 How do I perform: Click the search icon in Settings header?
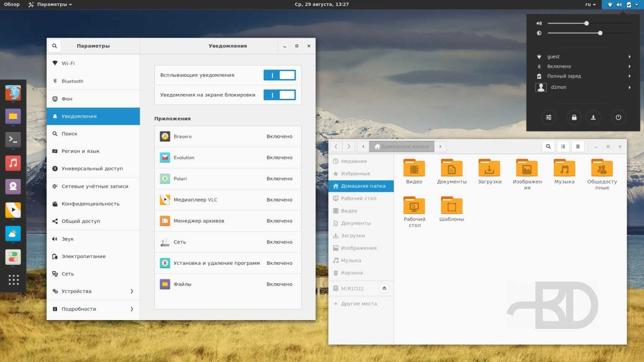tap(55, 46)
